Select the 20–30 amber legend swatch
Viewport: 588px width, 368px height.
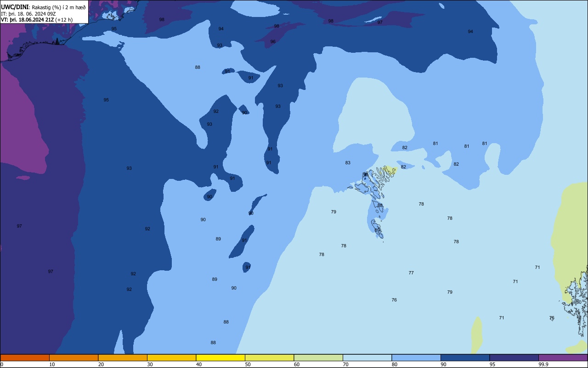click(123, 357)
